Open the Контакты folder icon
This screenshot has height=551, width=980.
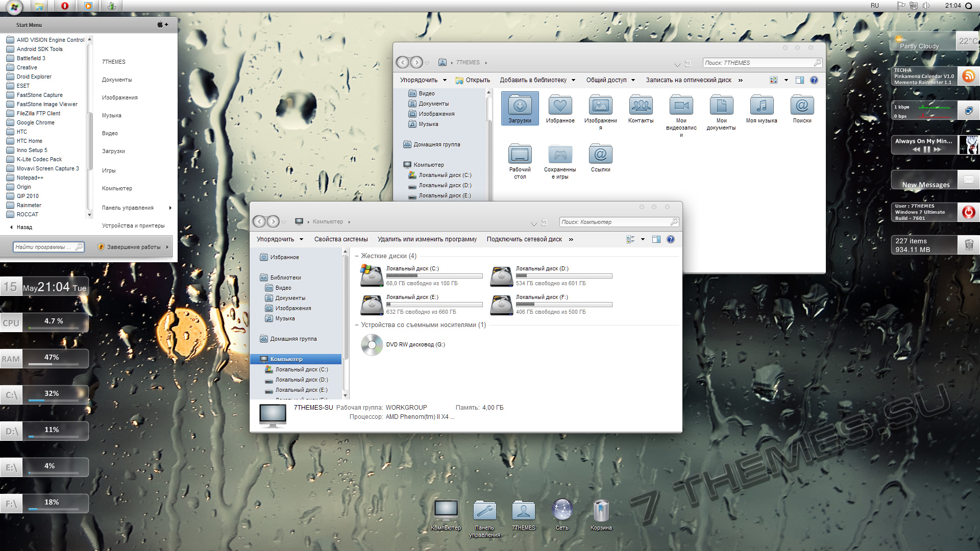(x=641, y=108)
